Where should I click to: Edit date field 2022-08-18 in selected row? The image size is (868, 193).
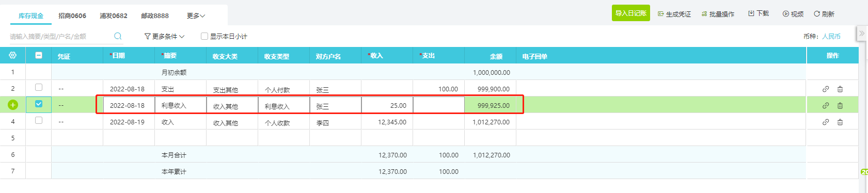pyautogui.click(x=129, y=105)
